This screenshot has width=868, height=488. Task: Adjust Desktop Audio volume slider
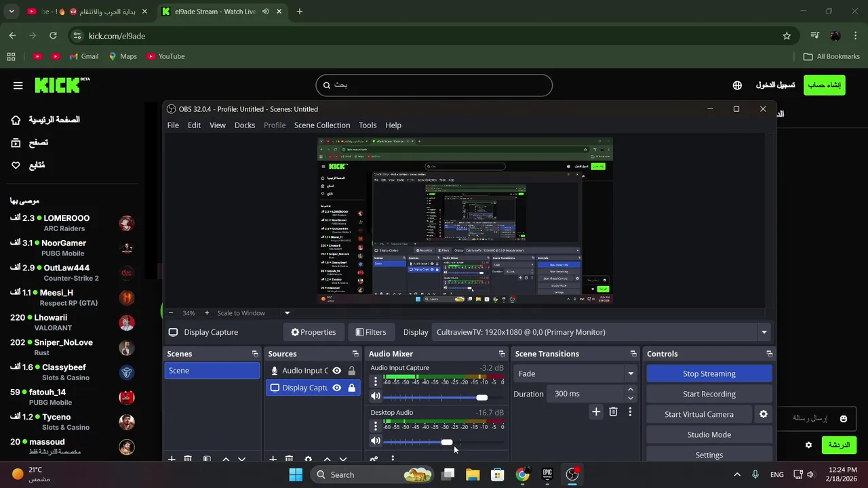click(447, 442)
